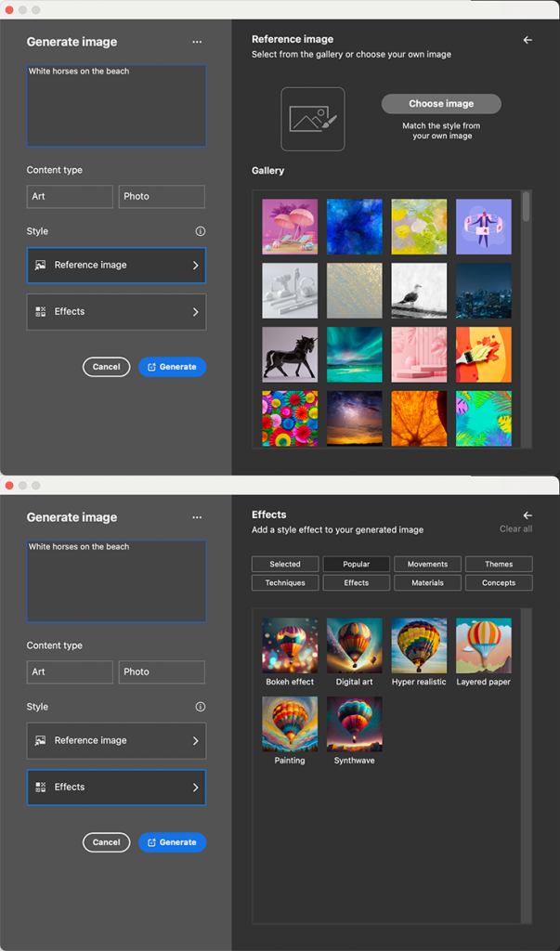Toggle Photo content type in the Effects dialog
560x951 pixels.
point(162,672)
